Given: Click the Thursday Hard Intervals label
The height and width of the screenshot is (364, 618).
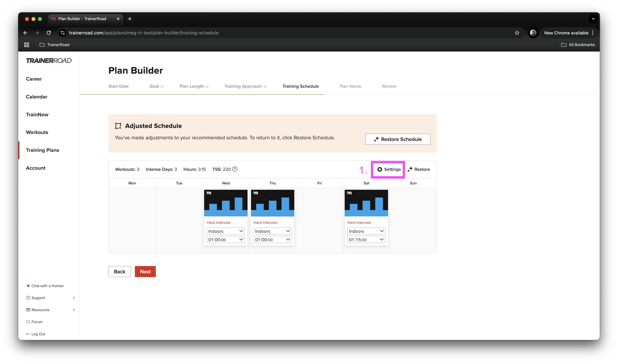Looking at the screenshot, I should [x=265, y=223].
